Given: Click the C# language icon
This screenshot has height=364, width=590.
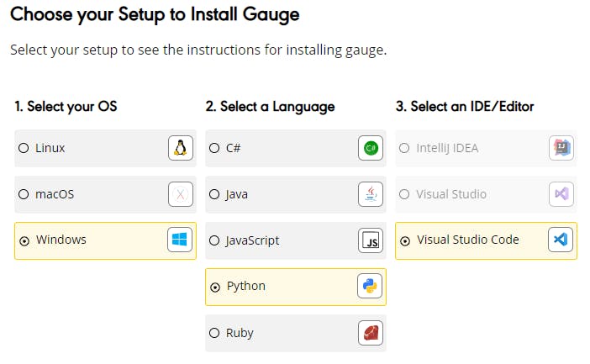Looking at the screenshot, I should [370, 148].
